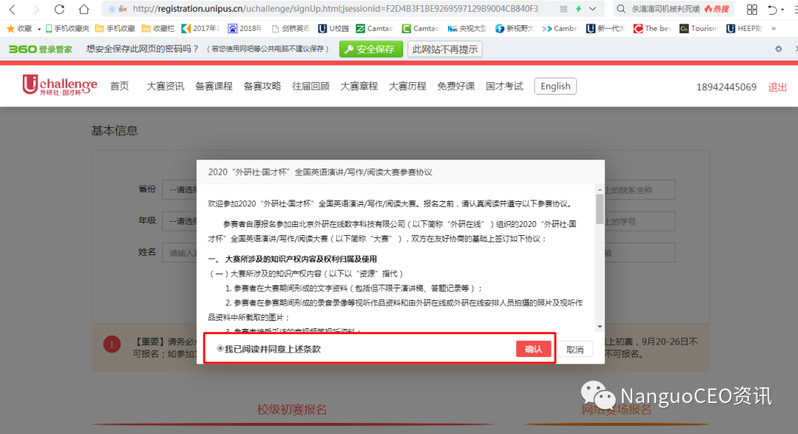Click the 姓名 input field
The height and width of the screenshot is (434, 798).
pos(180,253)
